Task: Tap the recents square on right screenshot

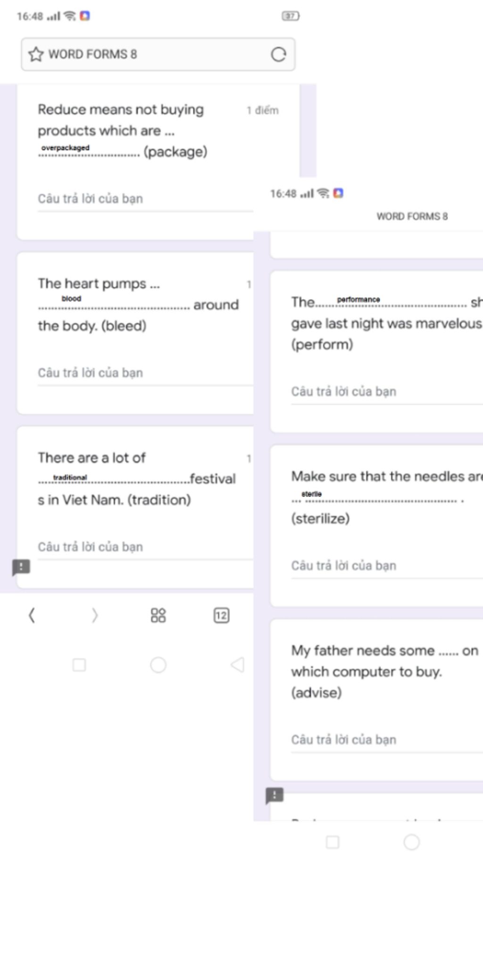Action: (x=333, y=842)
